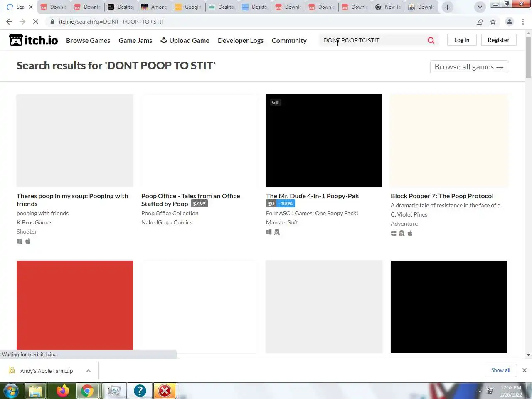Show all downloads
The image size is (532, 399).
point(500,370)
